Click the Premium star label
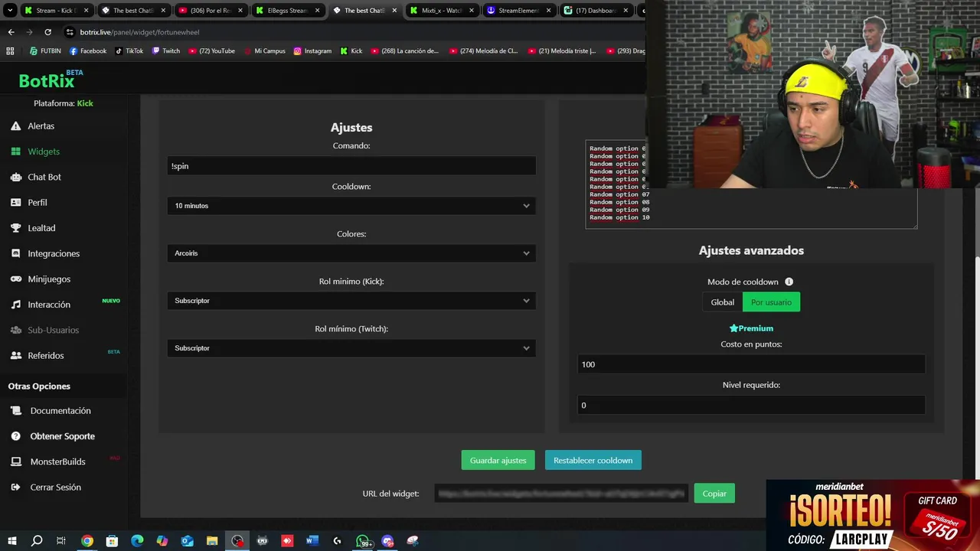This screenshot has height=551, width=980. [x=751, y=328]
